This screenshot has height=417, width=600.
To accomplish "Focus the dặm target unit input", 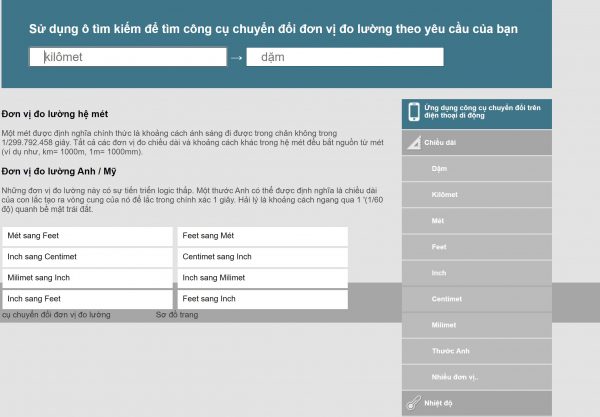I will tap(345, 57).
